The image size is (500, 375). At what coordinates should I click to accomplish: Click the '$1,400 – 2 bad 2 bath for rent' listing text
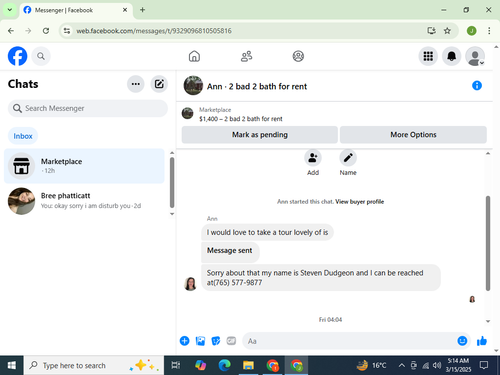241,119
